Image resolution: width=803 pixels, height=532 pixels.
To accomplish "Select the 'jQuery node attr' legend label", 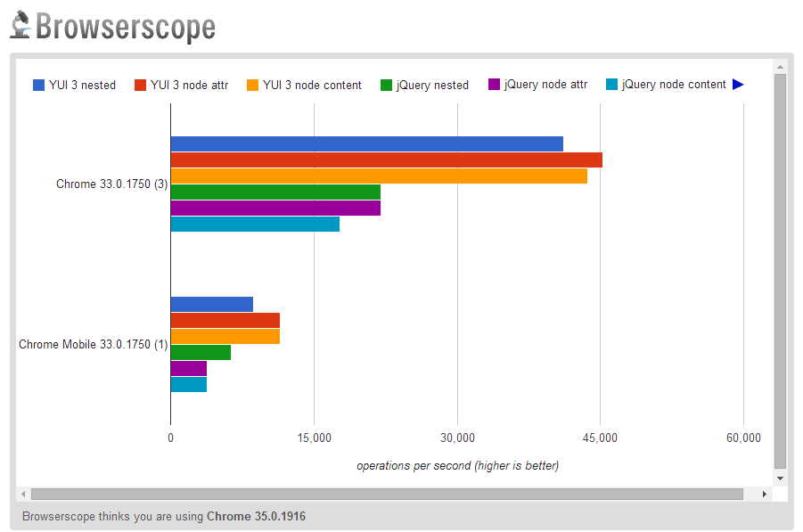I will point(546,85).
